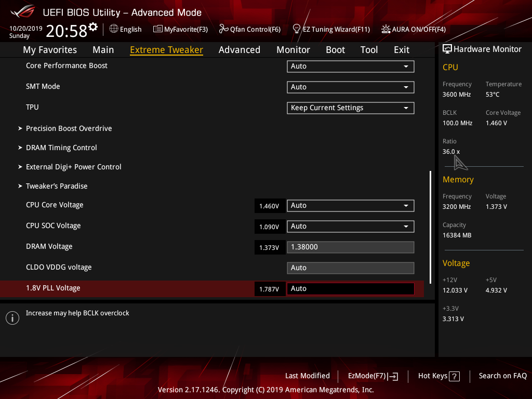The width and height of the screenshot is (532, 399).
Task: Edit the DRAM Voltage value field
Action: (x=351, y=247)
